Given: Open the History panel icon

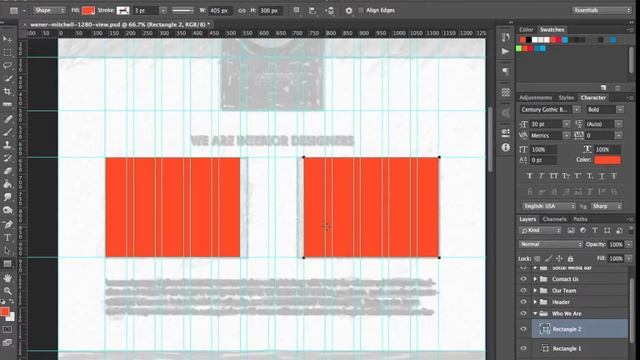Looking at the screenshot, I should (x=506, y=38).
